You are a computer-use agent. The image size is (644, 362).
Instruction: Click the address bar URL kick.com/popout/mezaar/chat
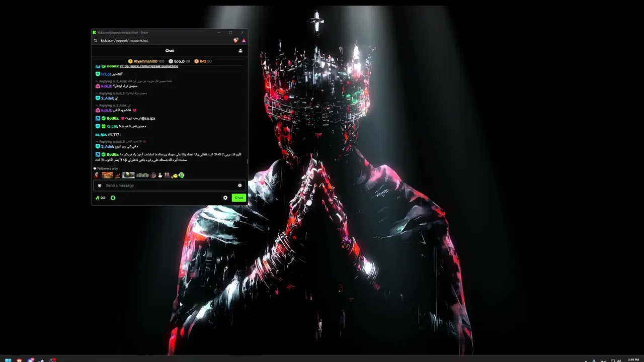pos(124,40)
